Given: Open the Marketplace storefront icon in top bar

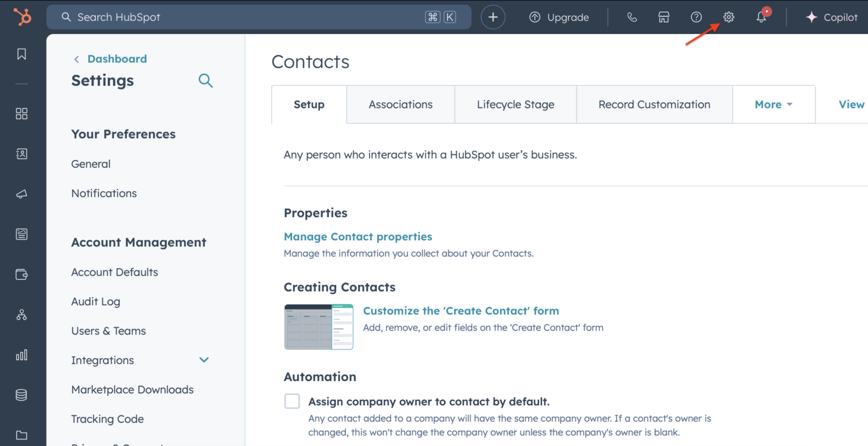Looking at the screenshot, I should [x=663, y=17].
